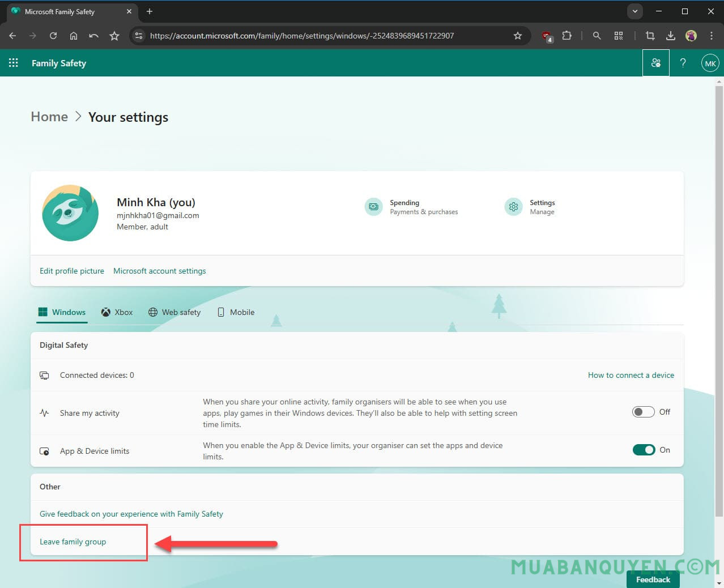The height and width of the screenshot is (588, 724).
Task: Open browser three-dot menu
Action: point(712,36)
